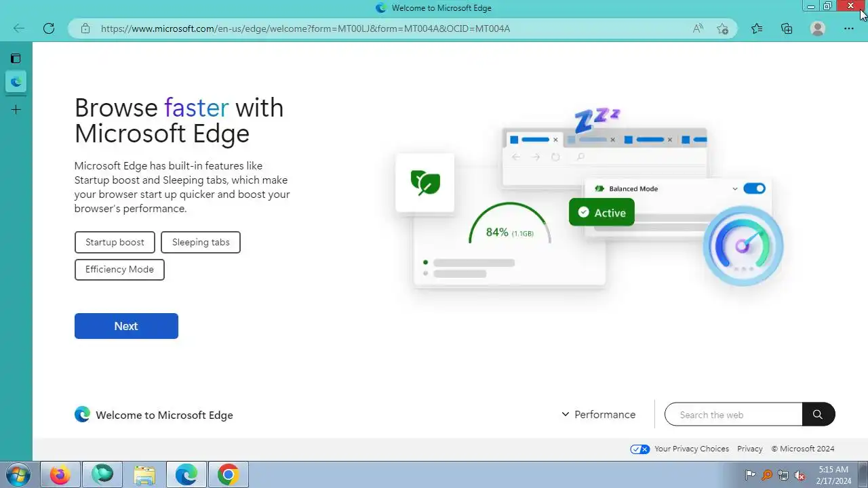Screen dimensions: 868x488
Task: Click the Startup boost button
Action: pyautogui.click(x=115, y=242)
